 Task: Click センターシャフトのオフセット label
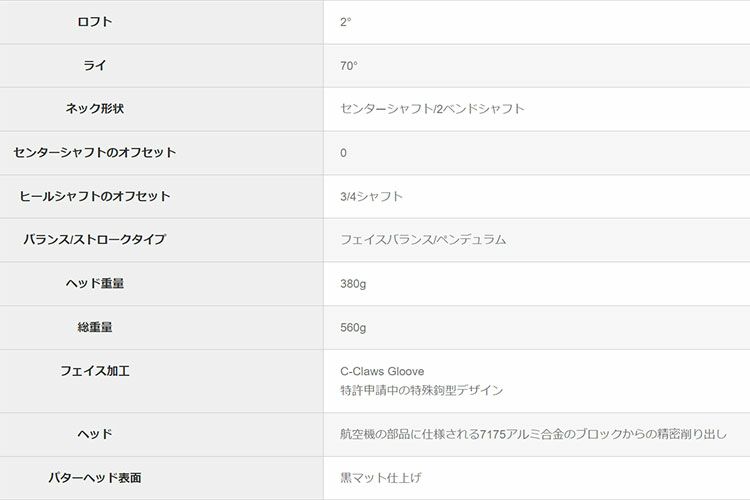95,153
